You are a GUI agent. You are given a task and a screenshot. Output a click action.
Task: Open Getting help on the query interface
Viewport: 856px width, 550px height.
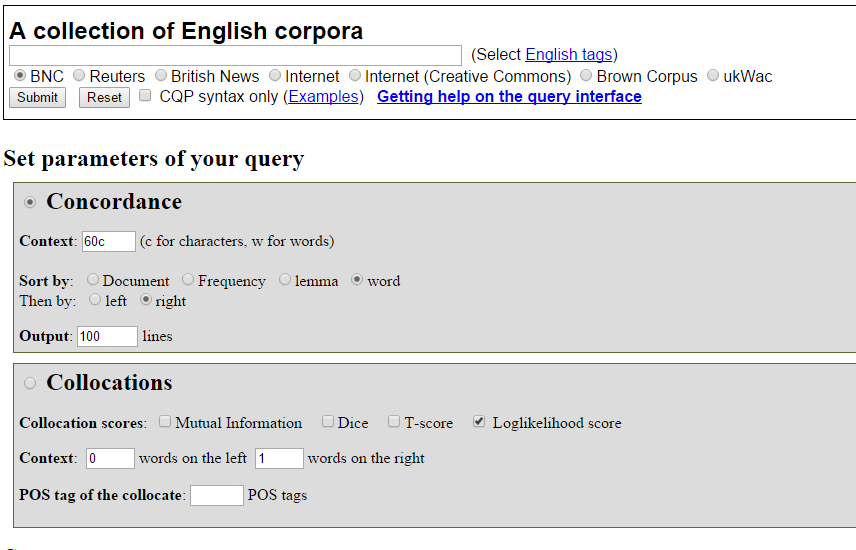point(509,97)
